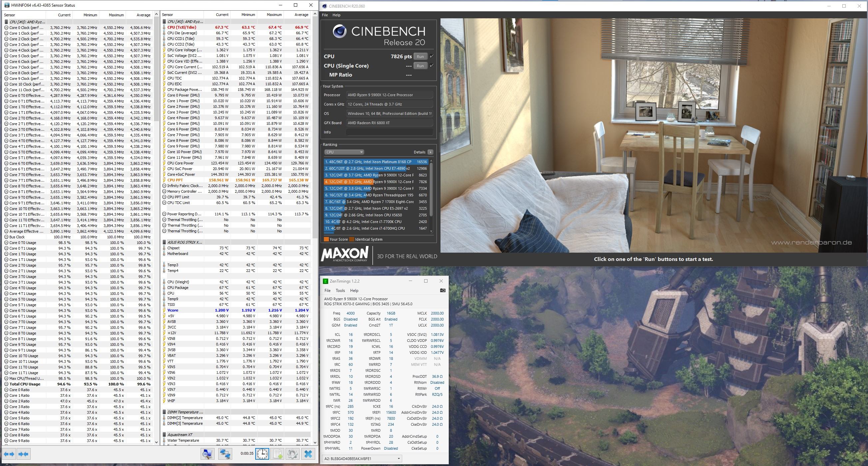The image size is (868, 466).
Task: Open HWiNFO sensor settings gear icon
Action: click(292, 454)
